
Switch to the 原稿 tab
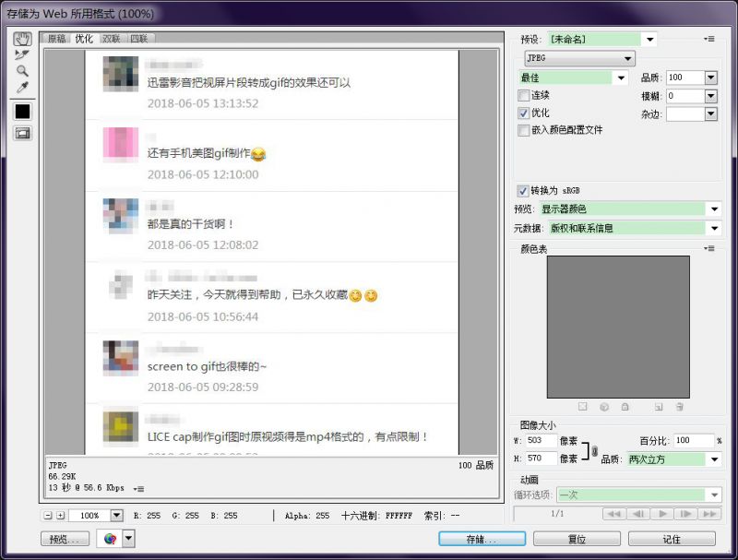(57, 39)
